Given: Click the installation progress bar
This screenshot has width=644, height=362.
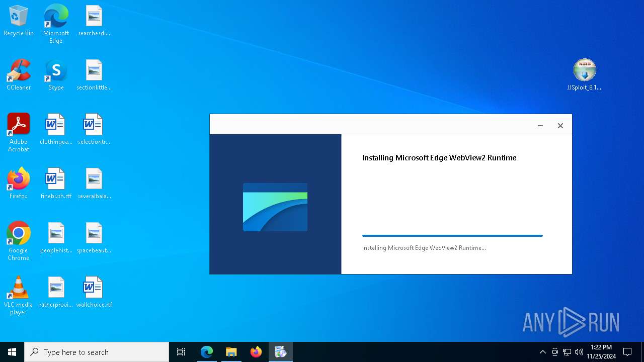Looking at the screenshot, I should pos(452,235).
